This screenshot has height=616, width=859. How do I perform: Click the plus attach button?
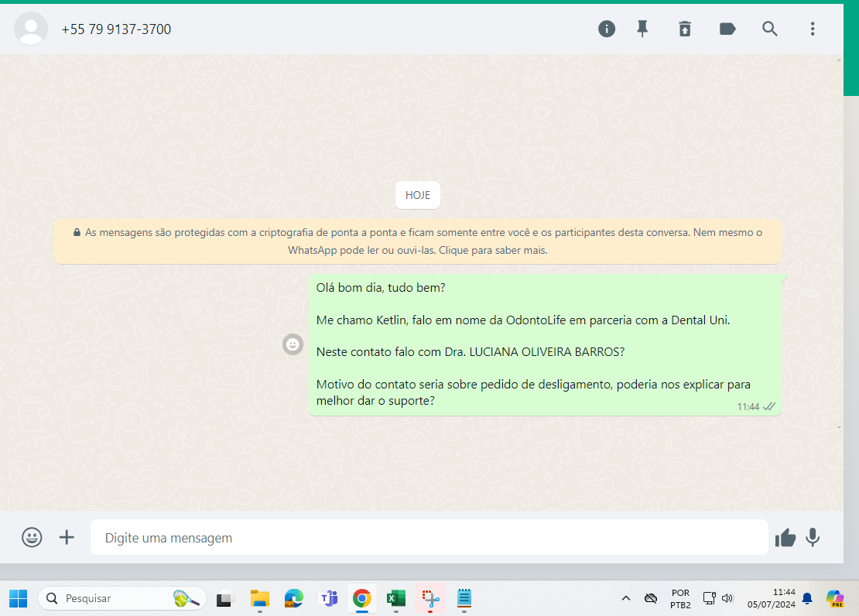coord(67,537)
